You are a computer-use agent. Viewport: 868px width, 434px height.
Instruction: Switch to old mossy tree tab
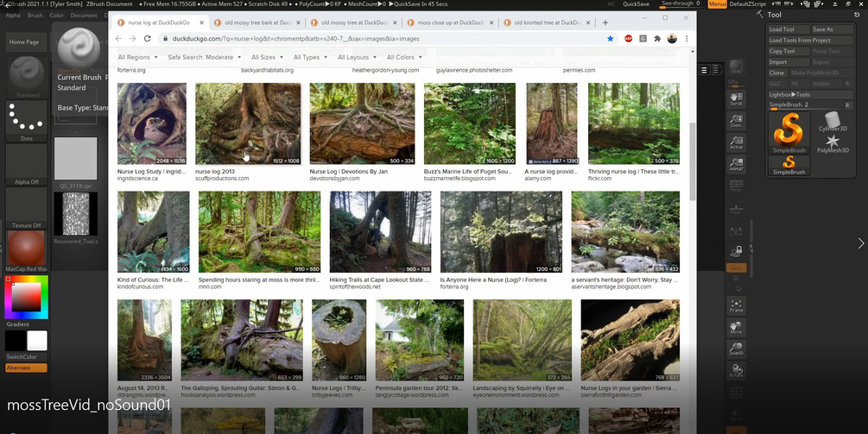point(353,22)
